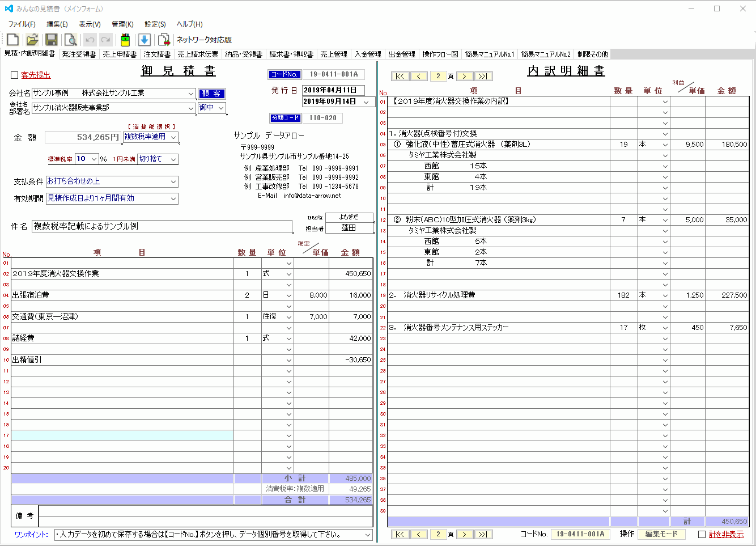
Task: Click the 計を非表示 link text
Action: 727,534
